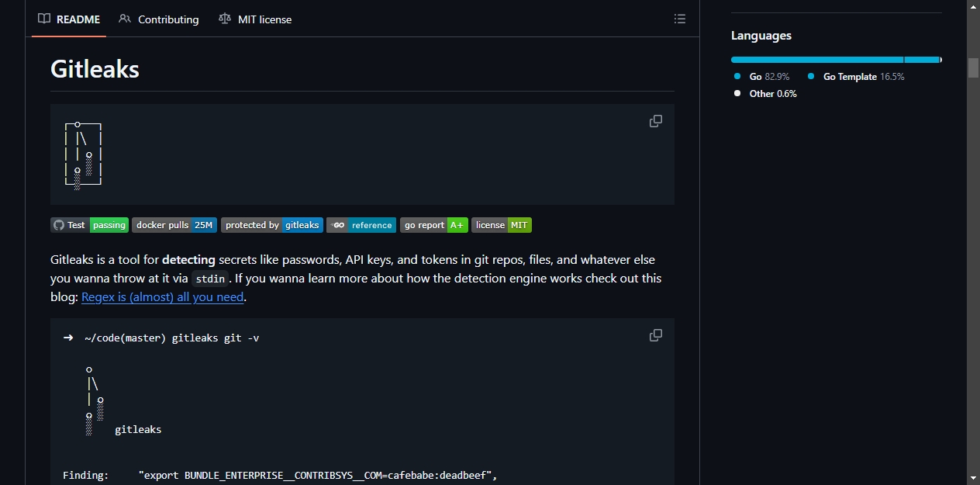
Task: Click the Gitleaks heading
Action: [x=95, y=69]
